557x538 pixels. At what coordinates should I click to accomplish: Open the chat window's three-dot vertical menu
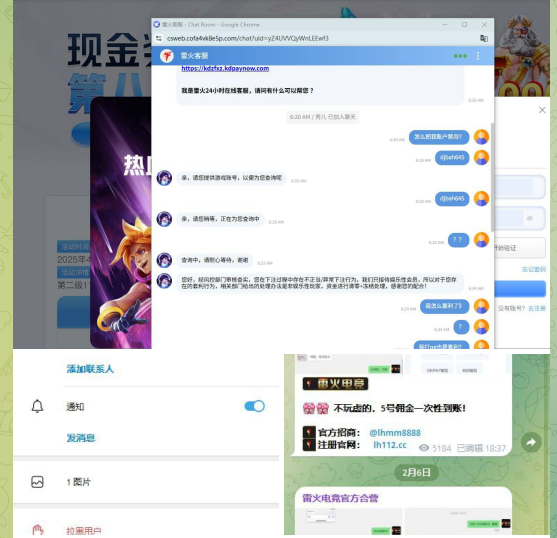[x=478, y=56]
